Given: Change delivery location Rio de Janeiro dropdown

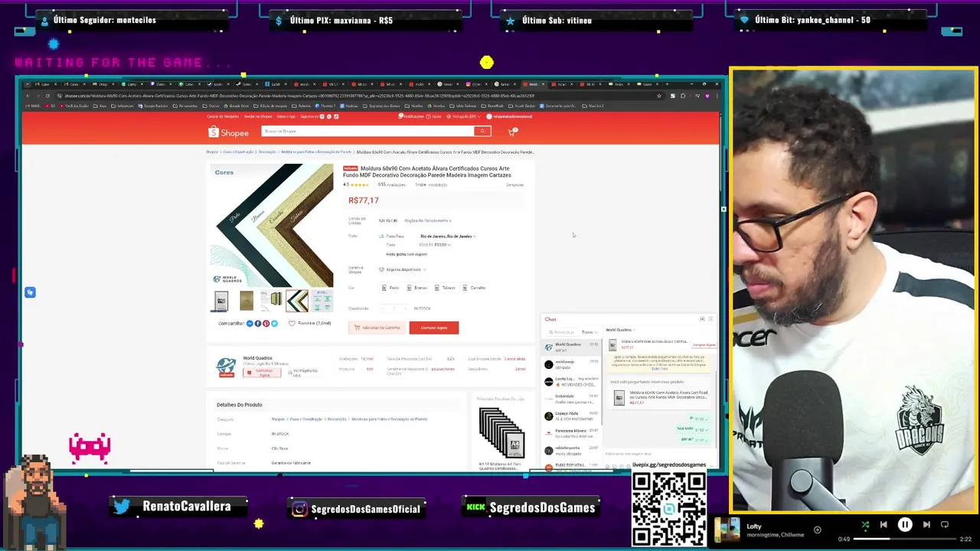Looking at the screenshot, I should point(448,236).
